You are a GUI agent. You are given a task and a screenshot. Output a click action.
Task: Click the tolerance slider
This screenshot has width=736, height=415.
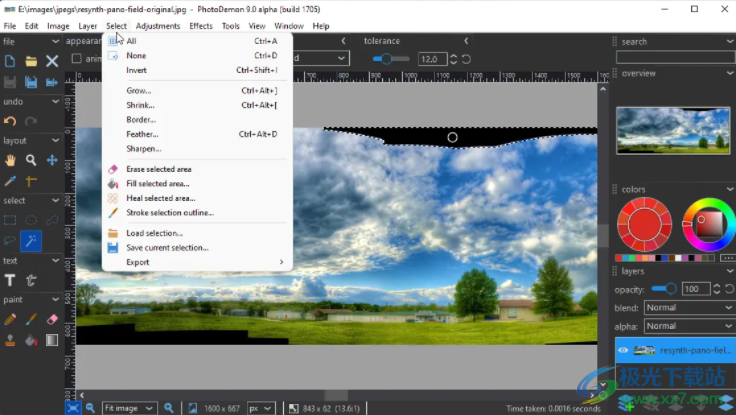point(391,59)
